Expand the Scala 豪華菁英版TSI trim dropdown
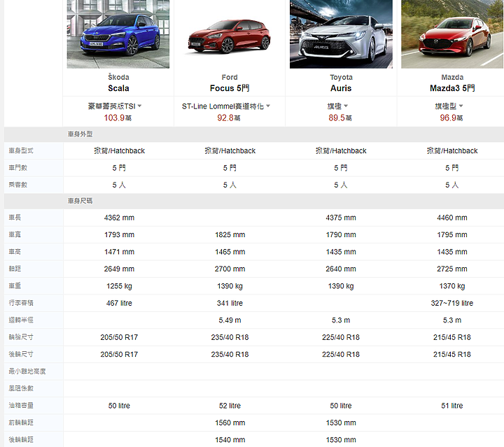This screenshot has width=504, height=447. (115, 106)
